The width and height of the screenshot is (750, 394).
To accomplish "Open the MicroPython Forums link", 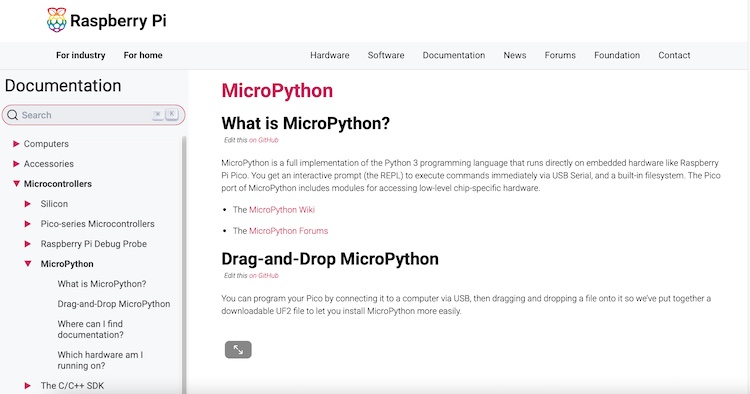I will (x=288, y=230).
